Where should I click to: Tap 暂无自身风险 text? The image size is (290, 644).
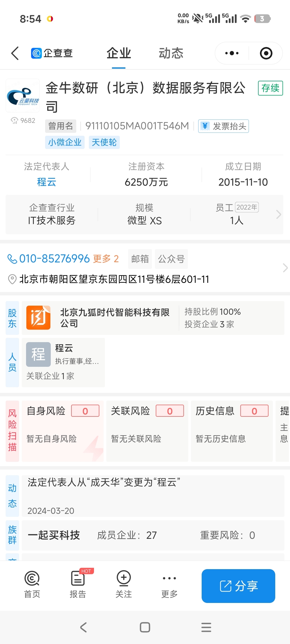52,439
